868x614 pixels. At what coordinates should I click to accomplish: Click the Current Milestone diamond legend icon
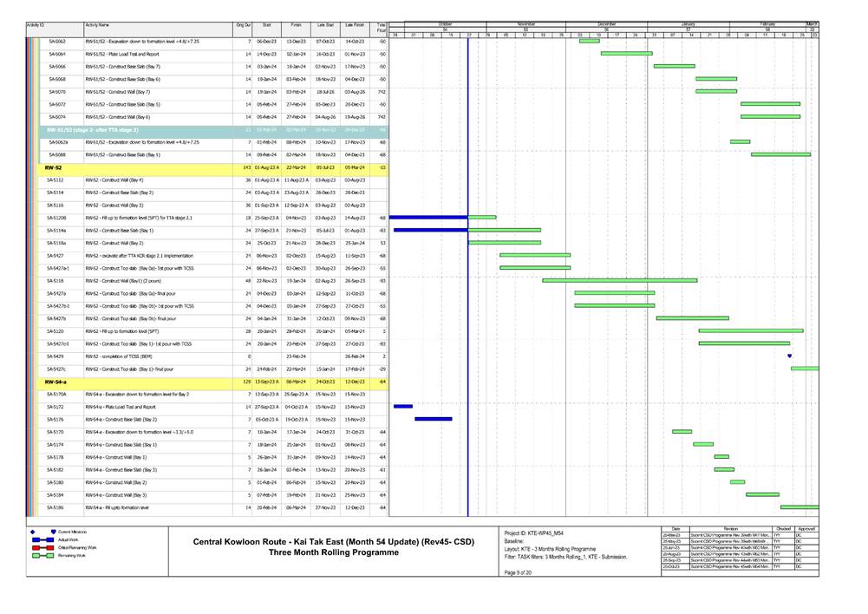tap(33, 531)
